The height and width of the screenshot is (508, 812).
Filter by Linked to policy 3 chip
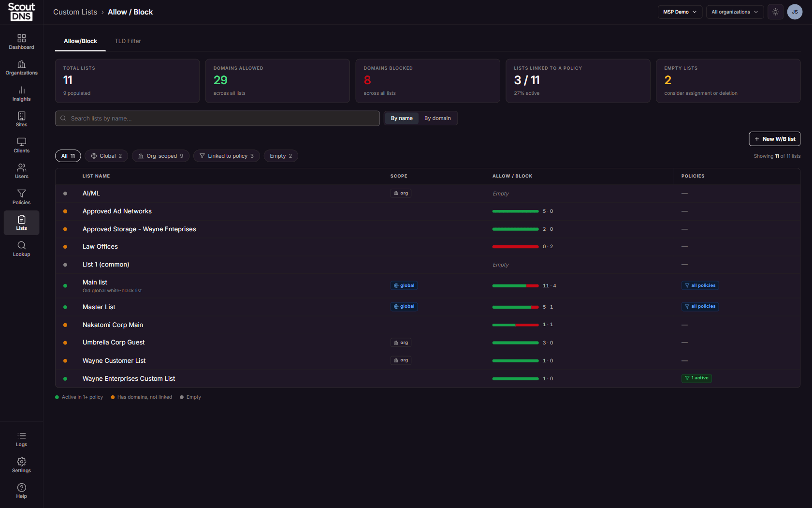pos(227,156)
